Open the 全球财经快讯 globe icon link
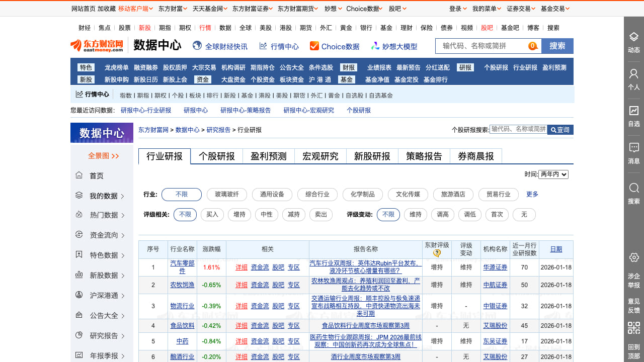The width and height of the screenshot is (644, 362). pos(197,46)
